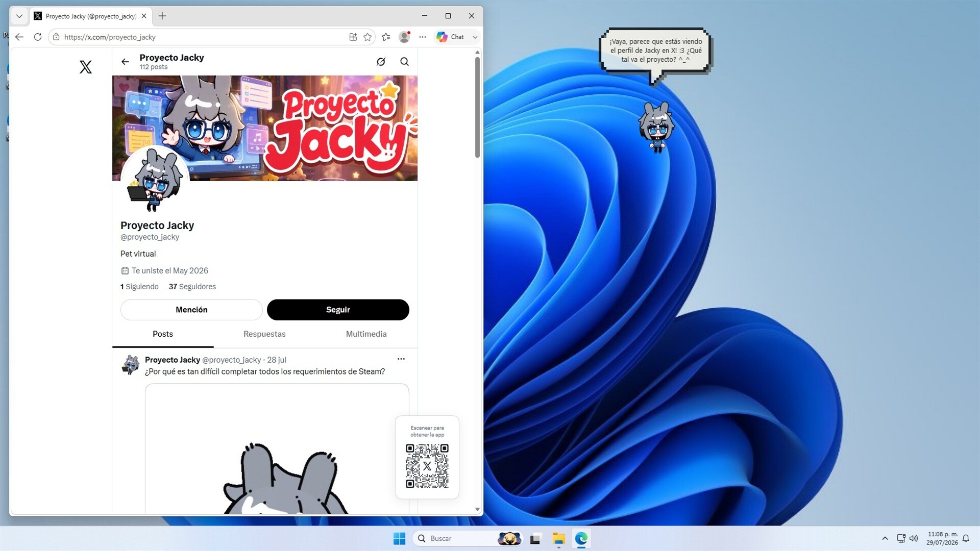Open the notifications bell icon
Screen dimensions: 980x551
point(966,538)
